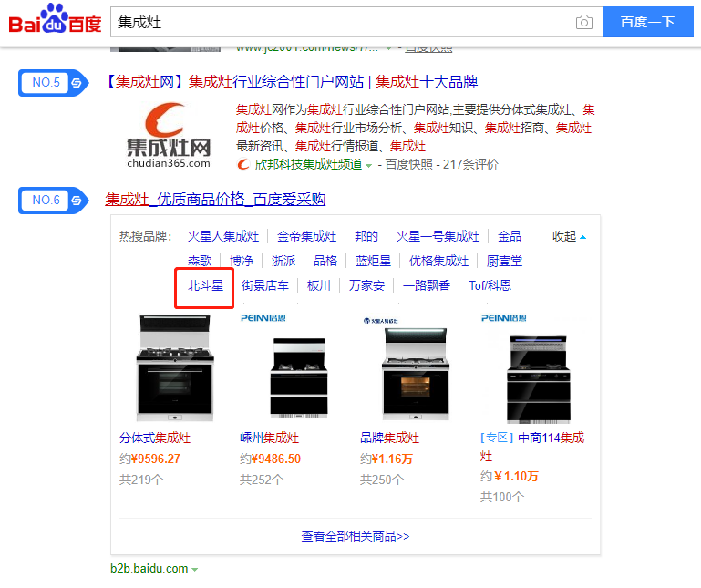Screen dimensions: 701x588
Task: Click price 约¥9596.27
Action: (149, 459)
